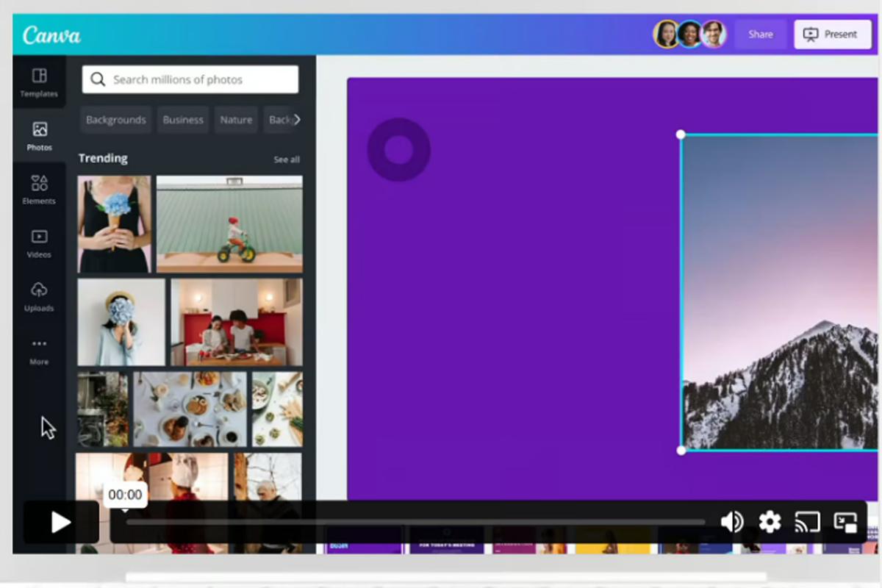Viewport: 882px width, 588px height.
Task: Mute the video volume
Action: pyautogui.click(x=731, y=522)
